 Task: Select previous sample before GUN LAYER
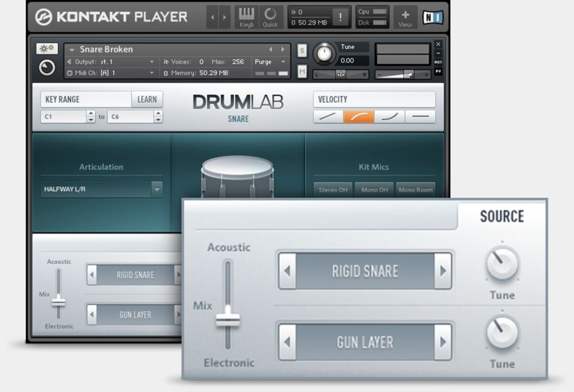(288, 342)
